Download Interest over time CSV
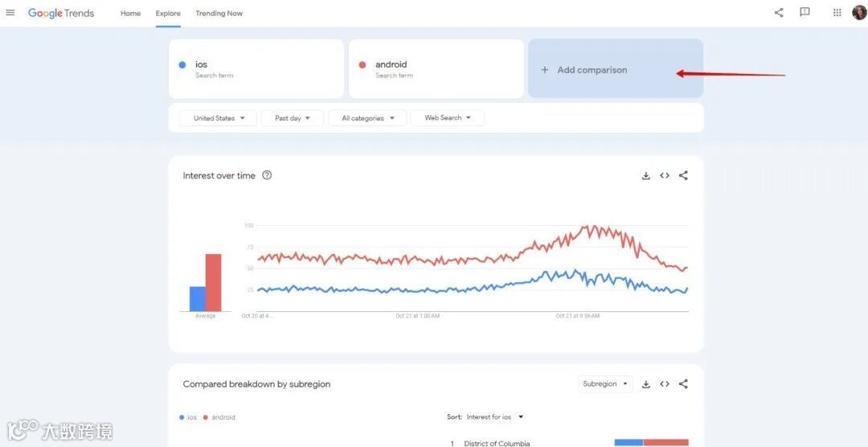Viewport: 868px width, 447px height. (645, 175)
